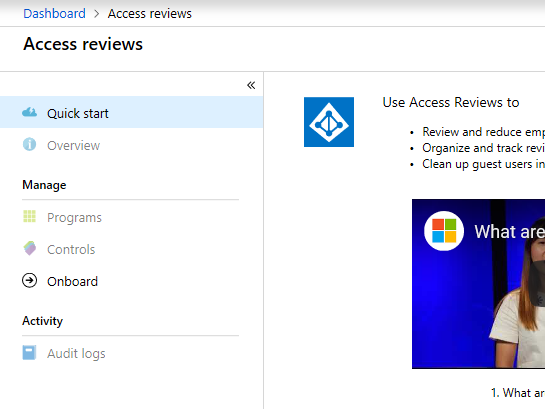The height and width of the screenshot is (409, 545).
Task: Go to Dashboard breadcrumb link
Action: tap(54, 14)
